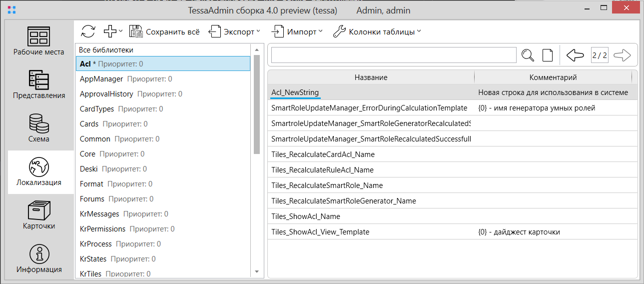Open the Импорт dropdown menu

click(x=297, y=31)
